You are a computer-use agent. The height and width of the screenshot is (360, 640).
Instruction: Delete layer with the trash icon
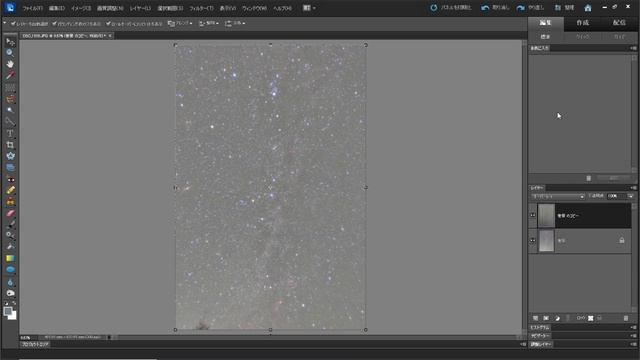(626, 318)
